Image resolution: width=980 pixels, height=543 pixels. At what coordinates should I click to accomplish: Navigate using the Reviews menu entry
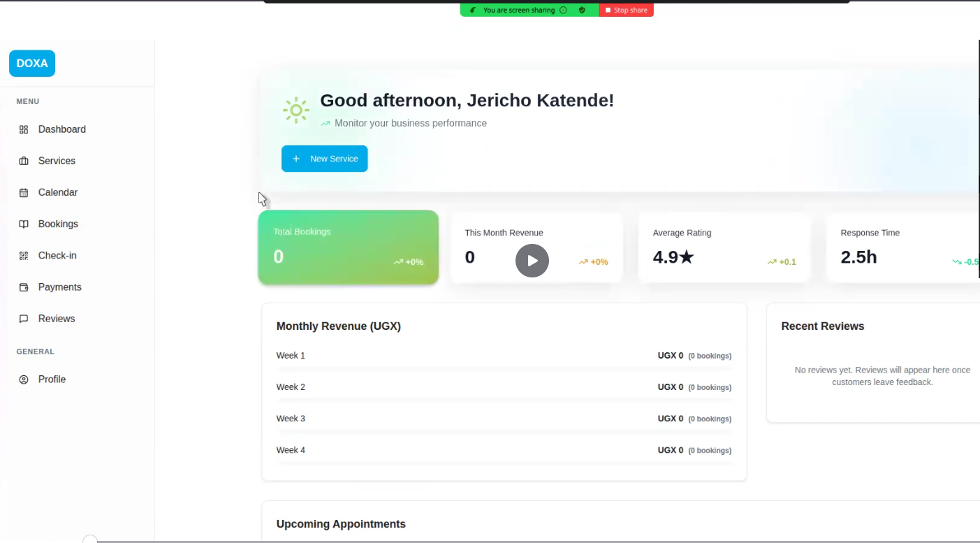56,318
